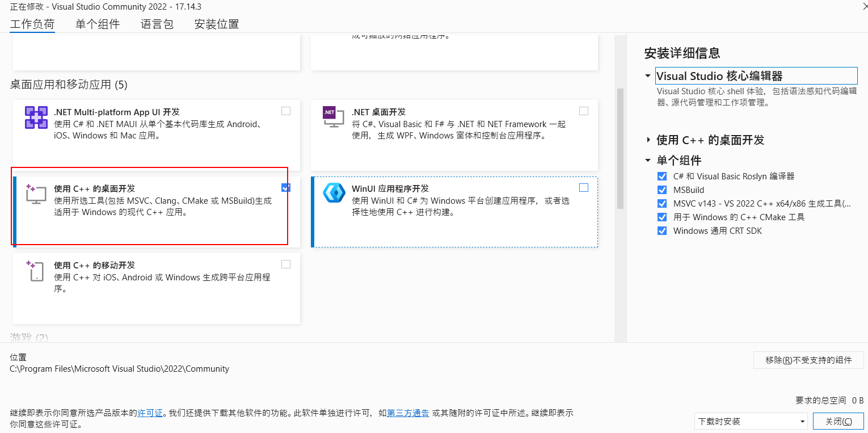Screen dimensions: 868x433
Task: Switch to the 单个组件 tab
Action: [x=98, y=24]
